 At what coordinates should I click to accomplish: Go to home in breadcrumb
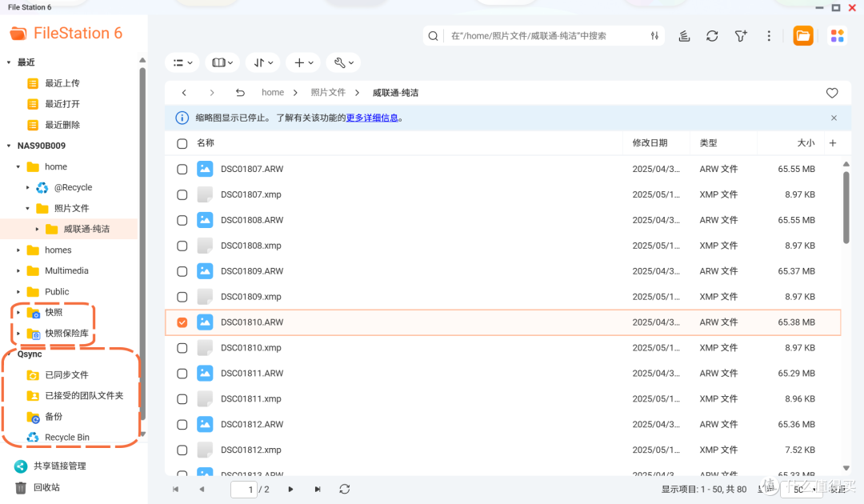coord(273,93)
